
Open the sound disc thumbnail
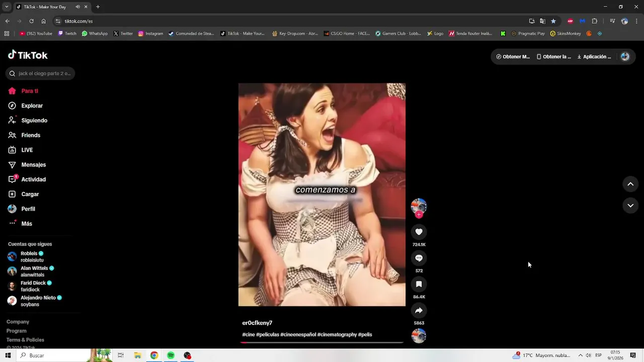click(419, 335)
